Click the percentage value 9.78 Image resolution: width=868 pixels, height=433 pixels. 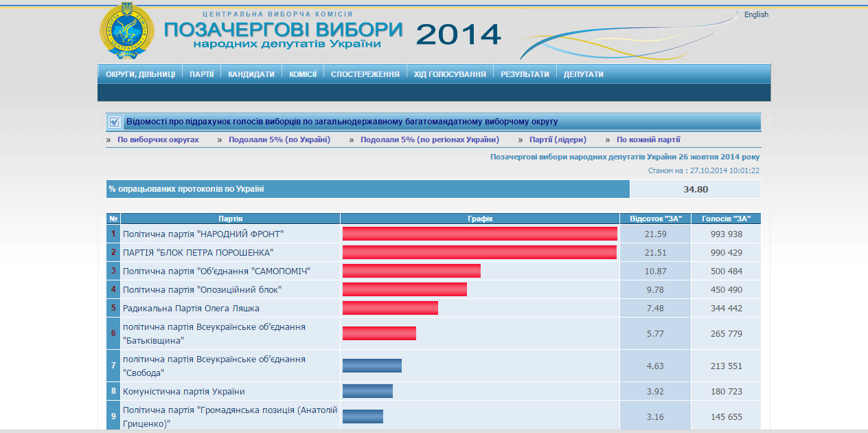pyautogui.click(x=655, y=290)
